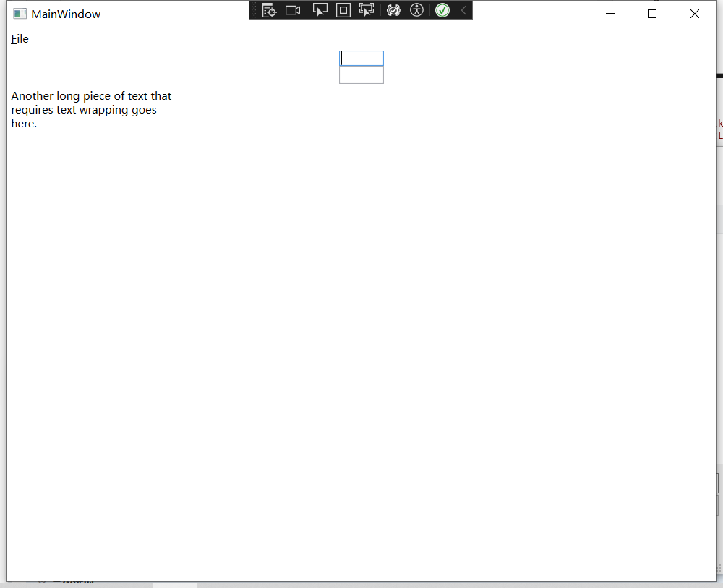The image size is (723, 588).
Task: Minimize the MainWindow window
Action: coord(610,14)
